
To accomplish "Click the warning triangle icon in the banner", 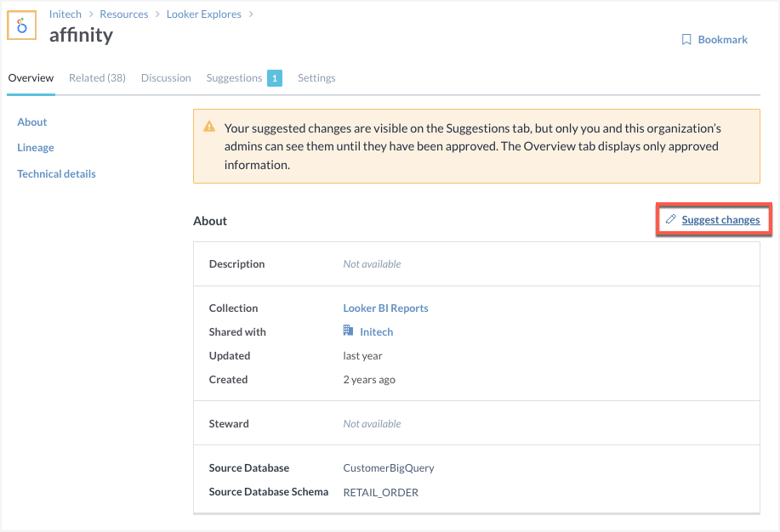I will (209, 127).
